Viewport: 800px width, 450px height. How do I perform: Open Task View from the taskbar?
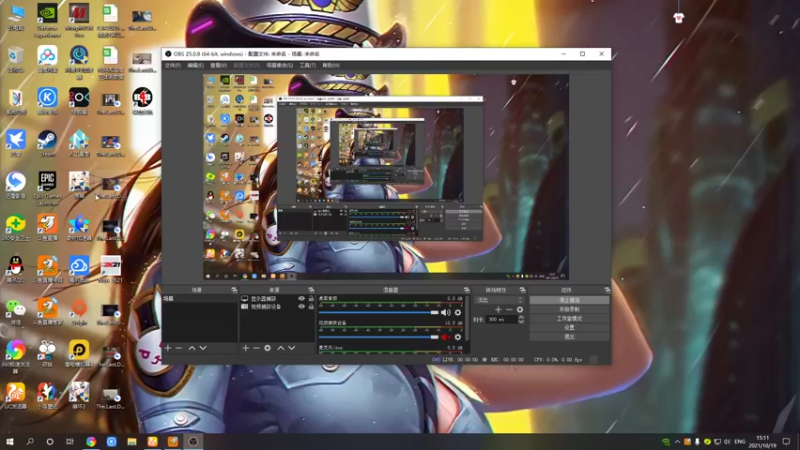tap(70, 442)
